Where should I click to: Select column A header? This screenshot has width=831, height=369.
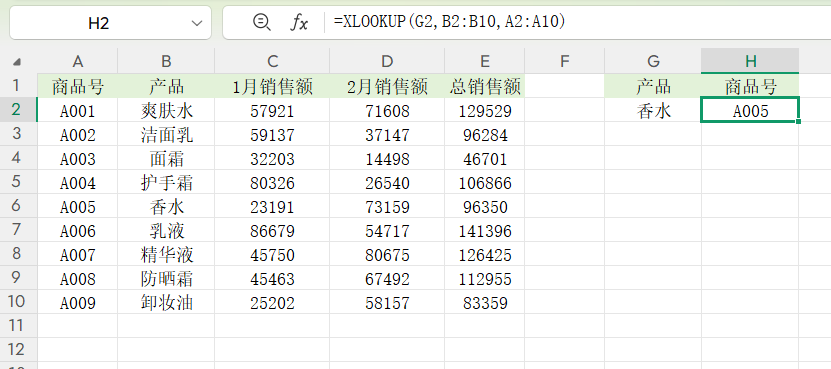[x=77, y=62]
